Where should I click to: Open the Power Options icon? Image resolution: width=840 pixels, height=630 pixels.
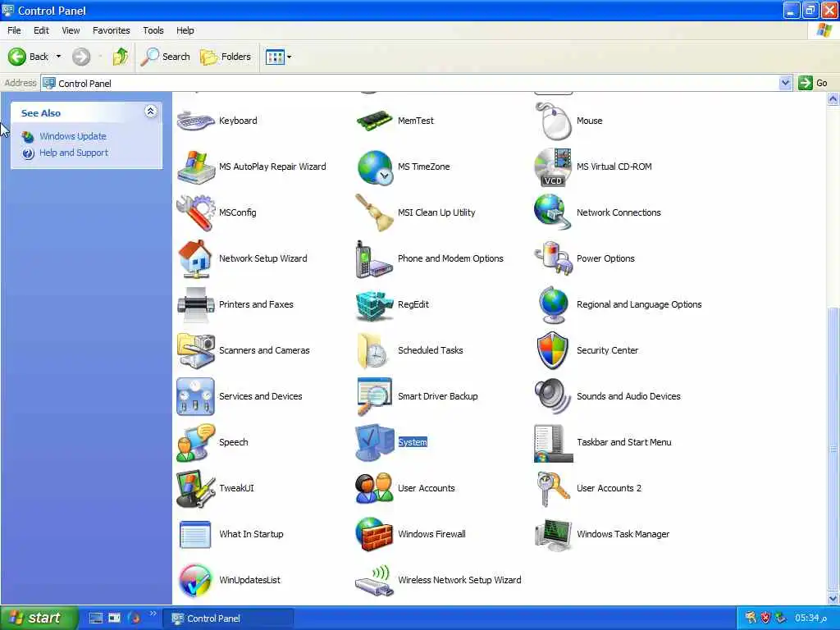pyautogui.click(x=554, y=258)
